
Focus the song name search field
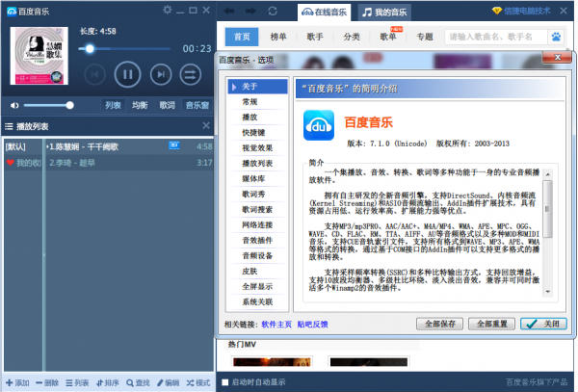tap(496, 37)
